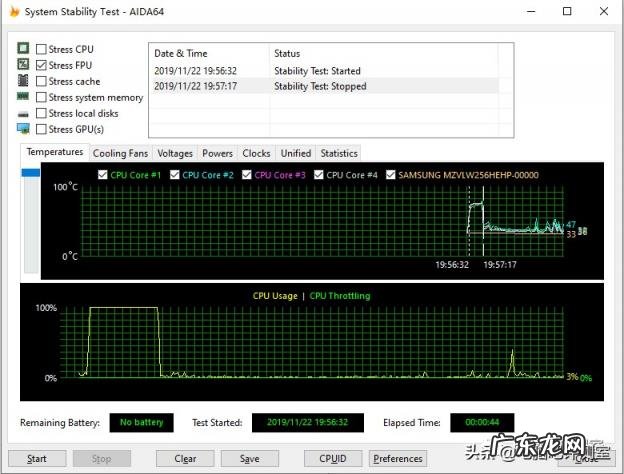Click the FPU percent icon beside Stress FPU

[x=23, y=64]
